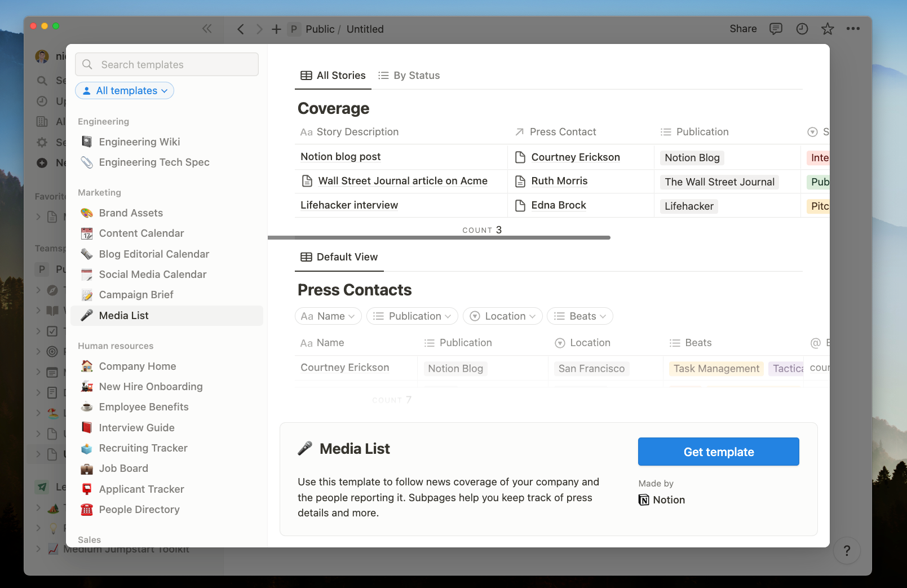
Task: Click the Applicant Tracker mailbox icon
Action: [x=87, y=489]
